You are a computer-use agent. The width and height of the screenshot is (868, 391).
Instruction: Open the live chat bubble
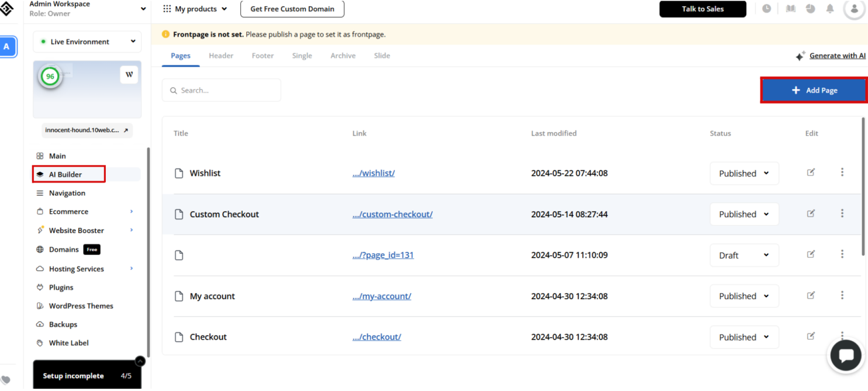846,356
